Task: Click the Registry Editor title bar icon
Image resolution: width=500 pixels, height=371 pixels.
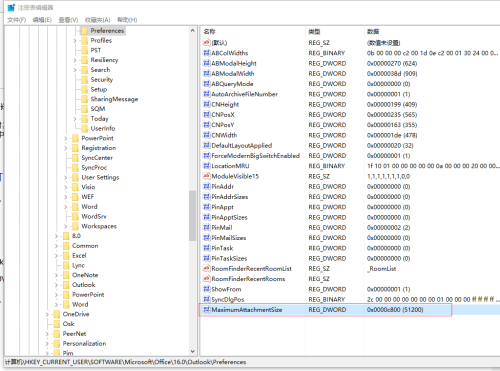Action: point(11,7)
